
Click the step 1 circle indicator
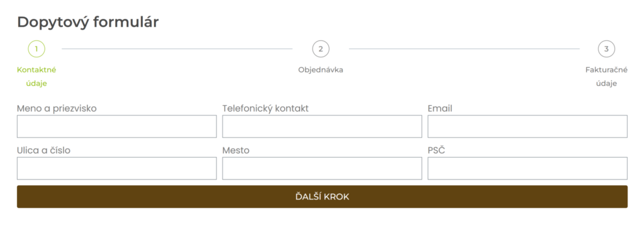coord(36,49)
